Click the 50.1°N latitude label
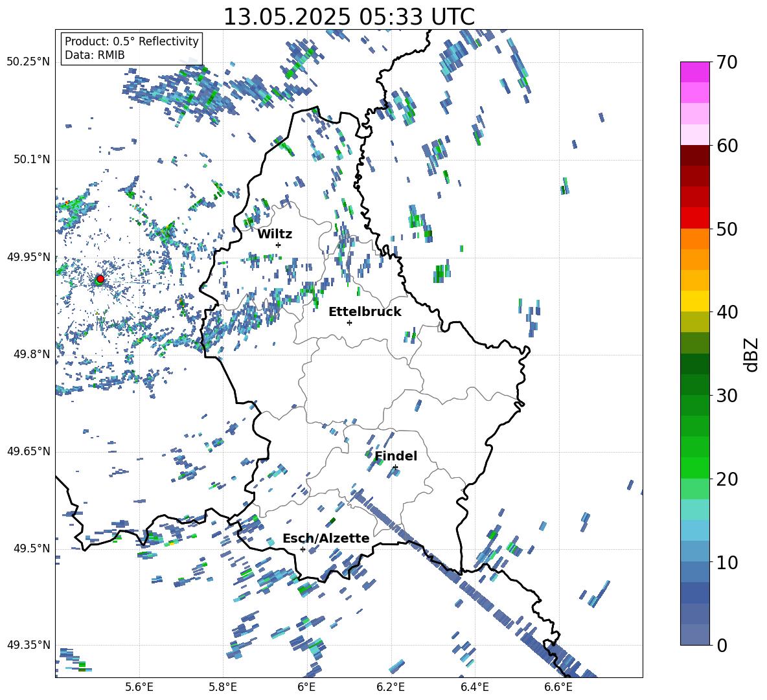767x700 pixels. pos(31,159)
